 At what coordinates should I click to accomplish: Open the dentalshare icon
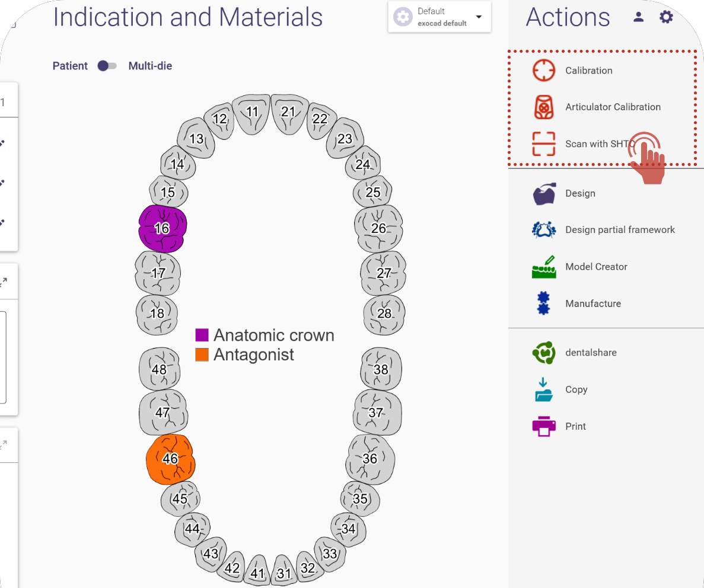543,353
